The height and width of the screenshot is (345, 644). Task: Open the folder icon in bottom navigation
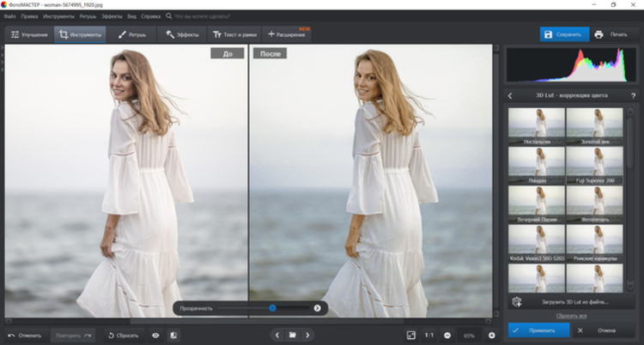tap(292, 335)
